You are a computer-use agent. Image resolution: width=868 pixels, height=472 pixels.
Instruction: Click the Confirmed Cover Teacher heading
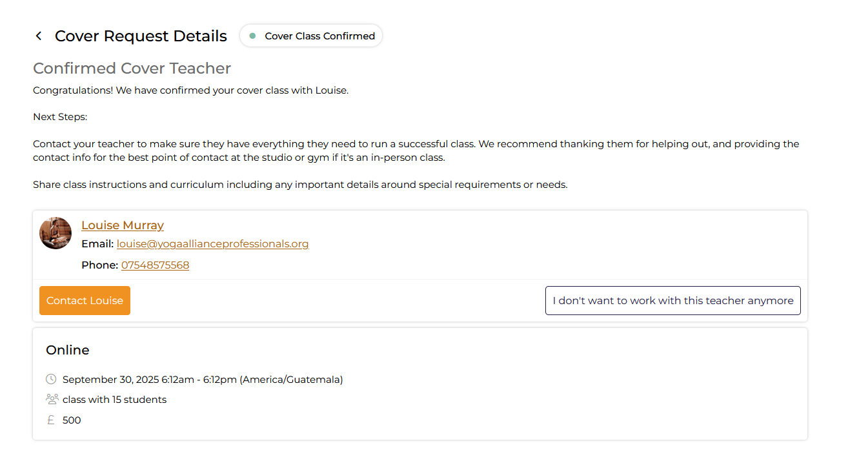tap(132, 68)
